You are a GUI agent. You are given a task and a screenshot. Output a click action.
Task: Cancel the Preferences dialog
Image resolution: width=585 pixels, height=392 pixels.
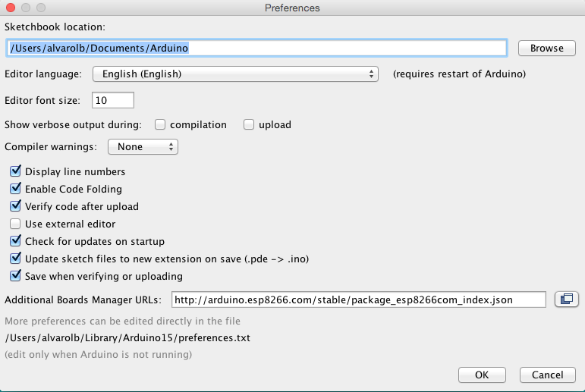coord(547,375)
